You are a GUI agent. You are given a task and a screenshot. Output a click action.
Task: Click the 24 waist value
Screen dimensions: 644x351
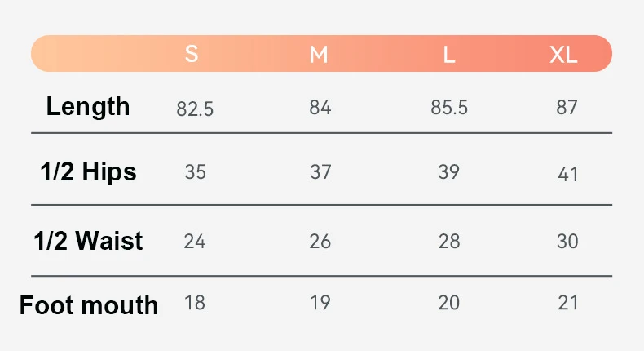pyautogui.click(x=194, y=241)
